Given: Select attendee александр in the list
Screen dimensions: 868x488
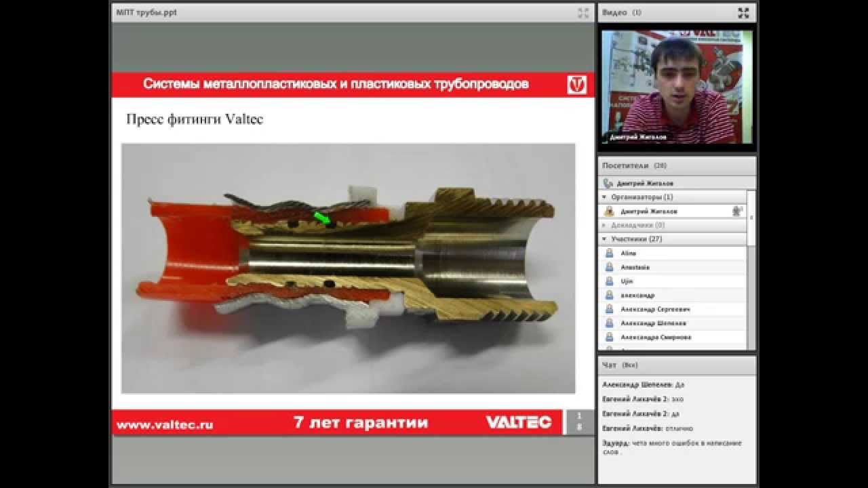Looking at the screenshot, I should pos(673,295).
